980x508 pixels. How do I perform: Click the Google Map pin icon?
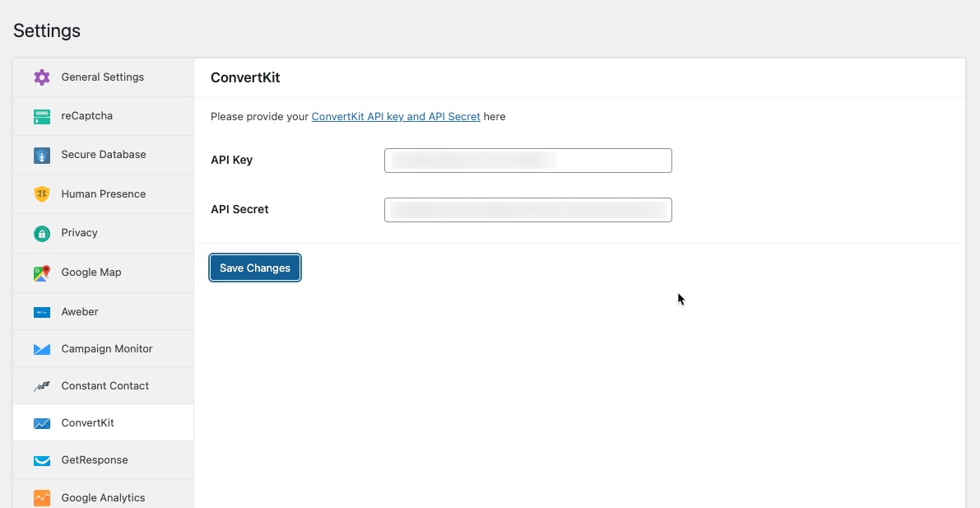tap(42, 273)
